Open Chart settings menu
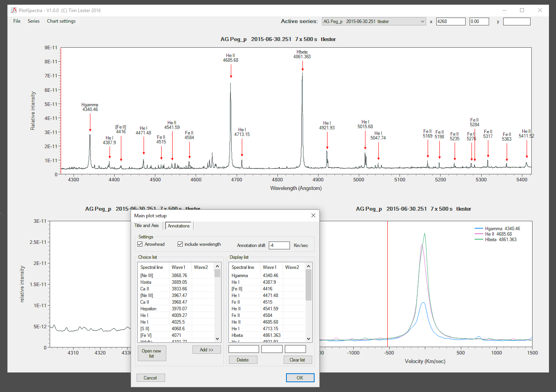 coord(61,21)
